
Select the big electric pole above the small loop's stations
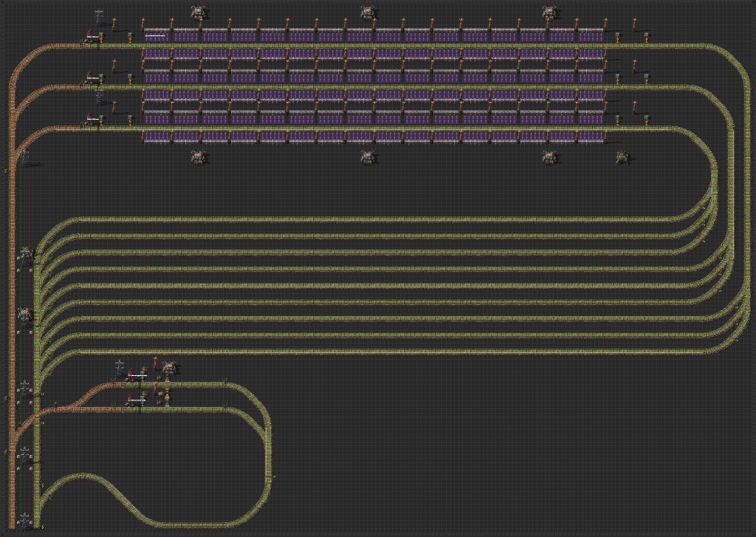tap(120, 369)
